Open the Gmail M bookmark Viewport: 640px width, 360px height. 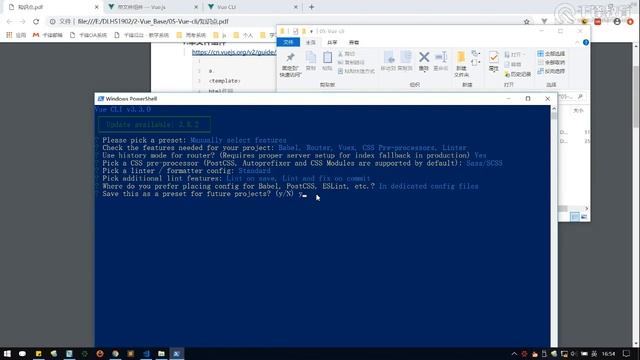(x=48, y=35)
